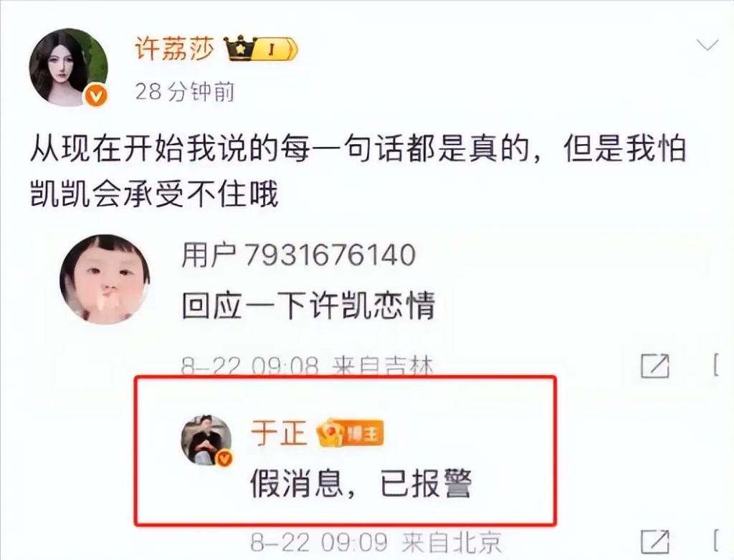Image resolution: width=734 pixels, height=560 pixels.
Task: Click the 28分钟前 post timestamp
Action: point(185,92)
